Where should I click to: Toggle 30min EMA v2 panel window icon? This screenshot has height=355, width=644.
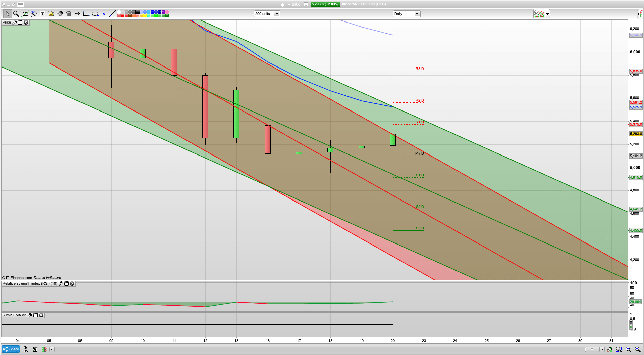click(x=35, y=315)
